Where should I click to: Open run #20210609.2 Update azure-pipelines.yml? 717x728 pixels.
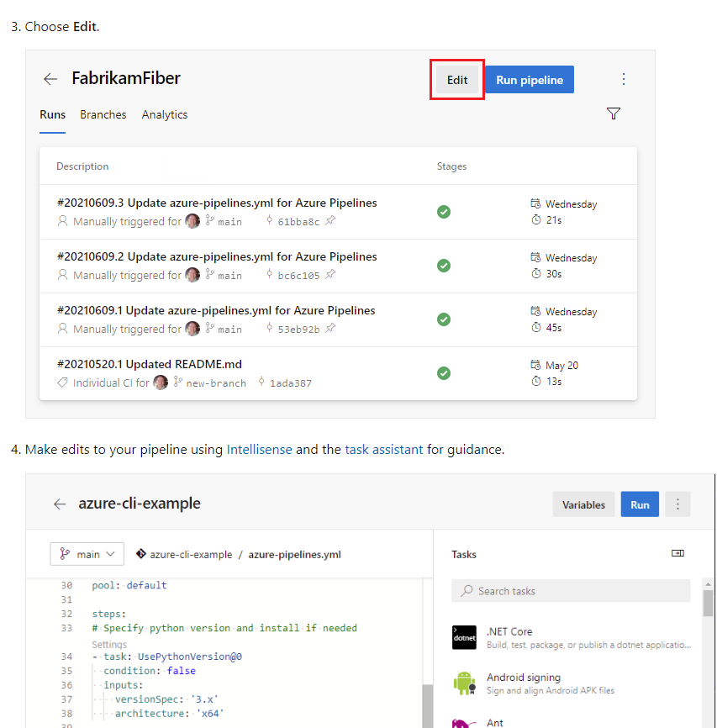pos(217,256)
